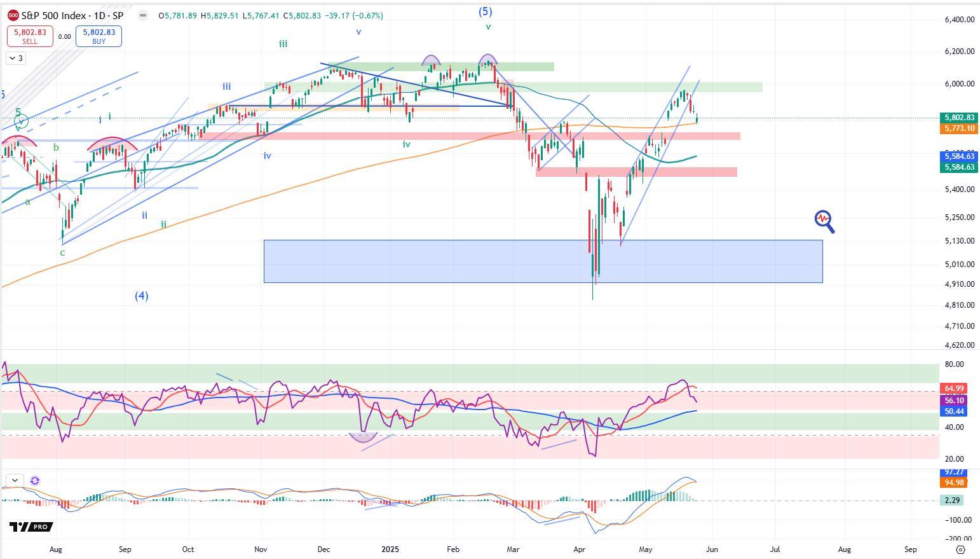
Task: Select the blue (4) wave label
Action: (141, 296)
